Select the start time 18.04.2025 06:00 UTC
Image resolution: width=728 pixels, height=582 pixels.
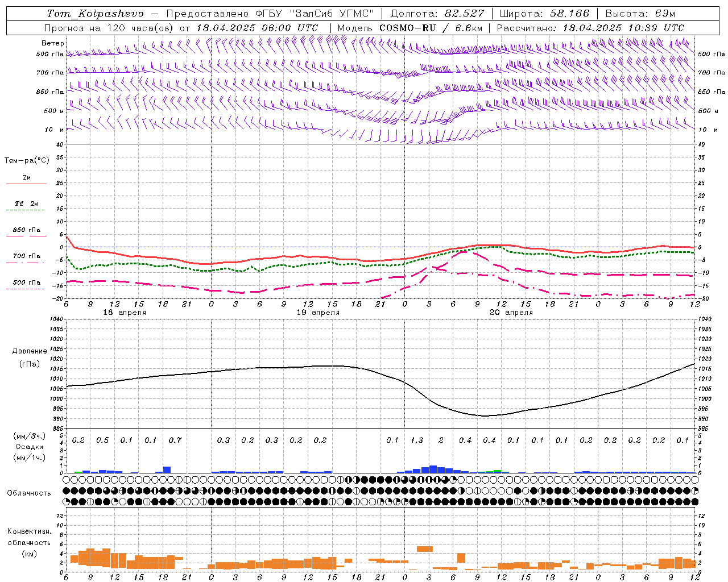[257, 28]
